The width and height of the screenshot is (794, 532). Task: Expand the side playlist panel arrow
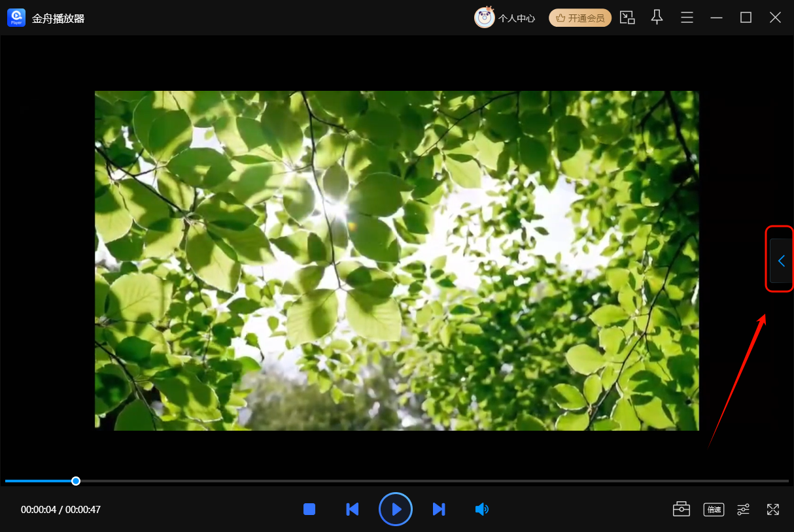781,261
